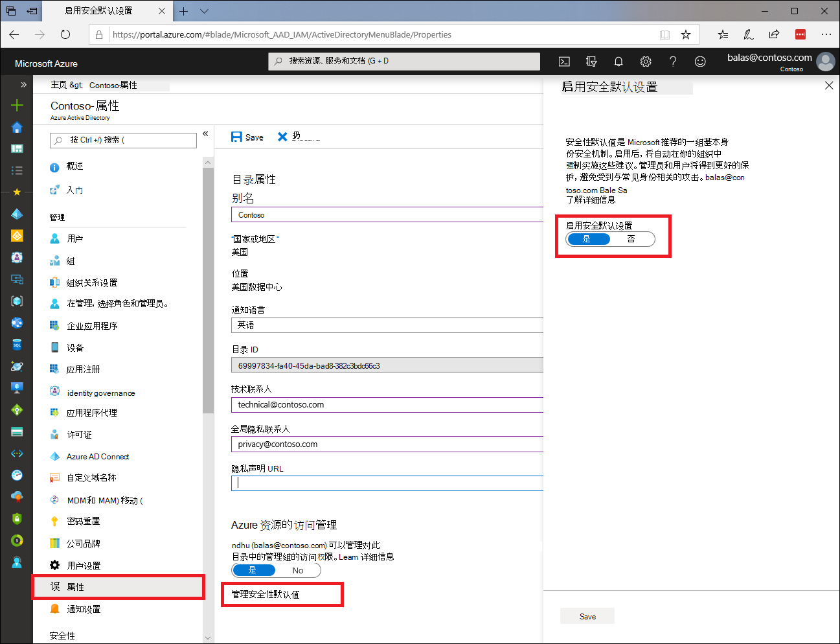This screenshot has width=840, height=644.
Task: Open browser tab list dropdown
Action: (x=204, y=11)
